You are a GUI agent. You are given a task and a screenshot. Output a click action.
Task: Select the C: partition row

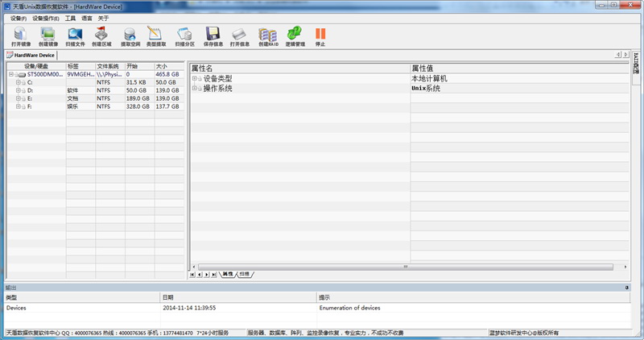coord(95,83)
